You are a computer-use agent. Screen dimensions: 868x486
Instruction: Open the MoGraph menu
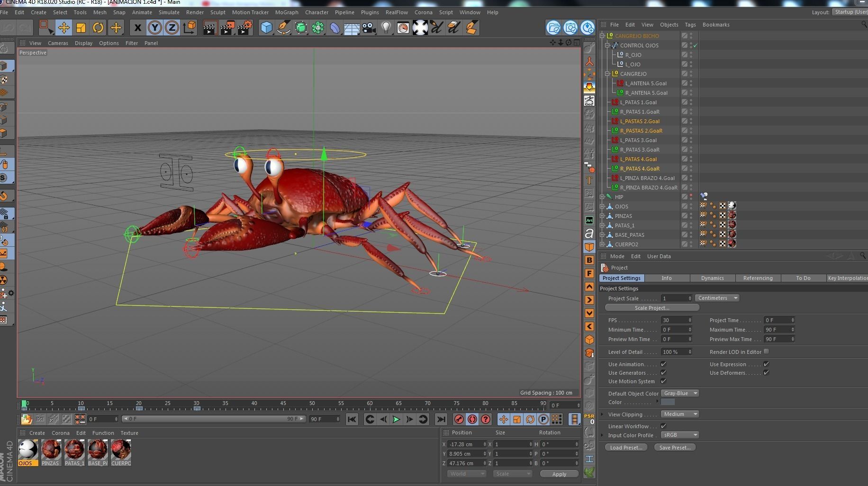tap(287, 12)
